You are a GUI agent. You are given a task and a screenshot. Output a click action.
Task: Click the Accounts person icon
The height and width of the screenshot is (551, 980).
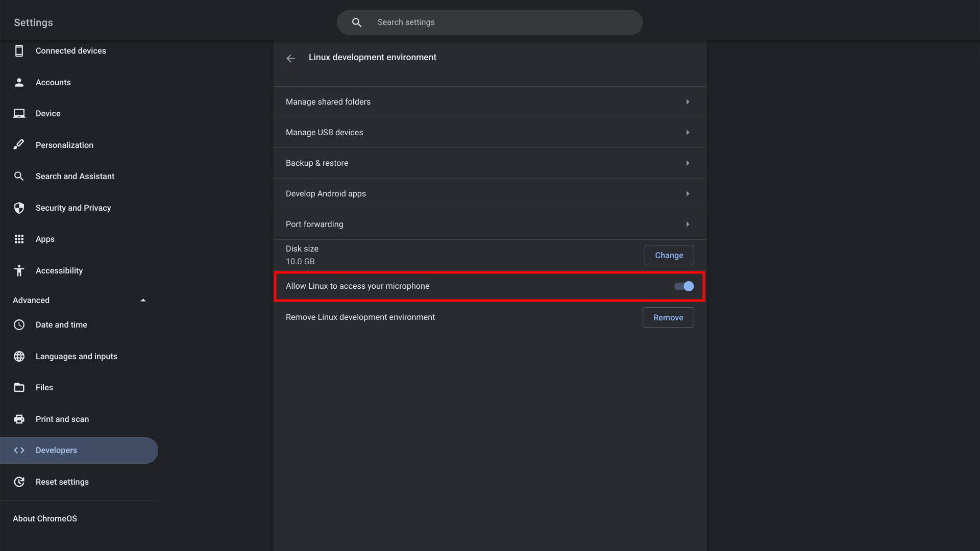click(x=19, y=83)
